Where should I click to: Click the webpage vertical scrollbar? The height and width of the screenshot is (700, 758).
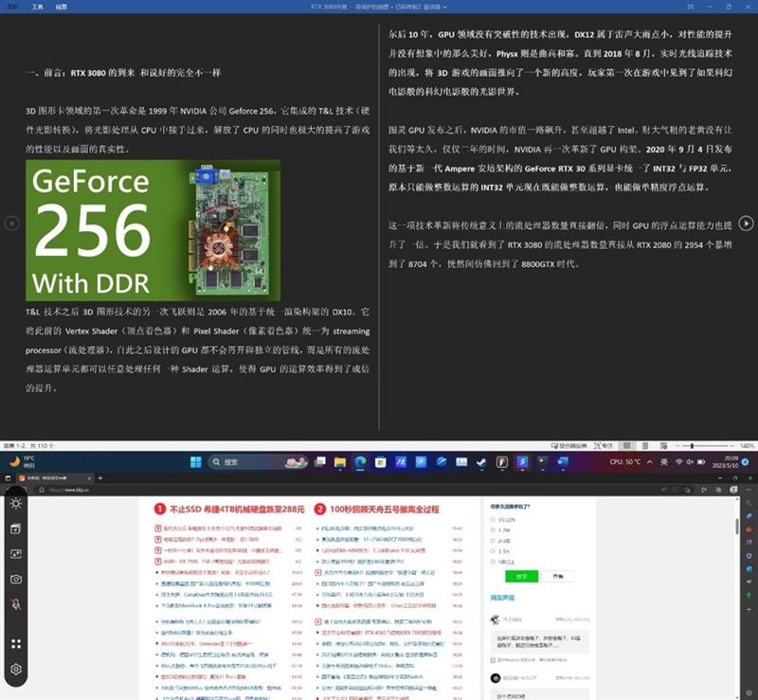737,527
